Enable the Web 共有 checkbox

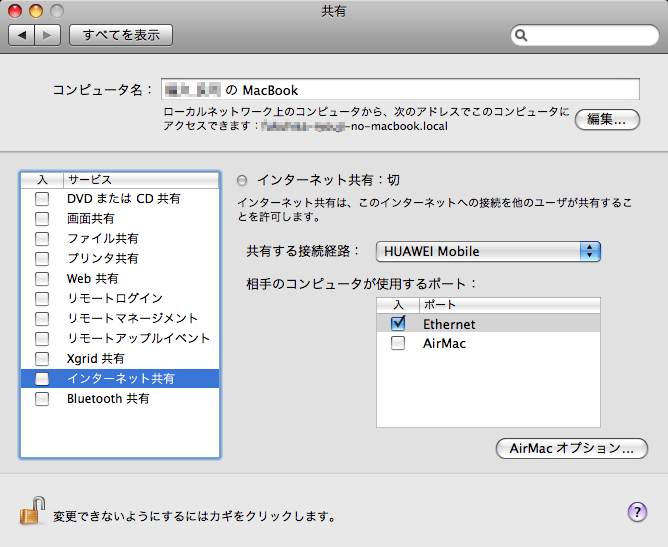pos(42,279)
